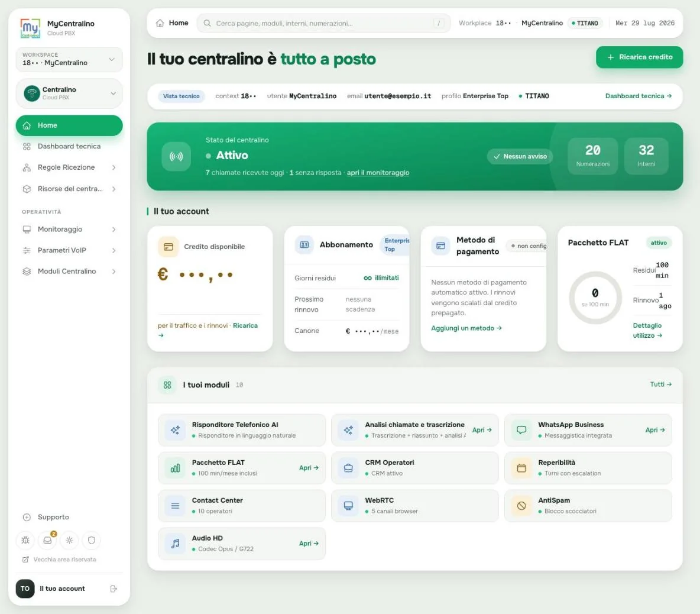Click Ricarica link in credit card

[245, 325]
